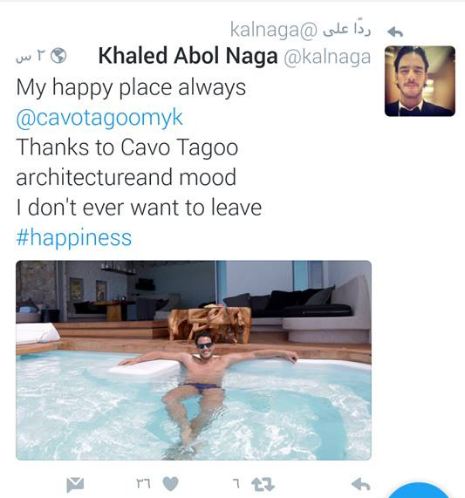Click the reply arrow icon beside the reply-to line

[x=395, y=32]
